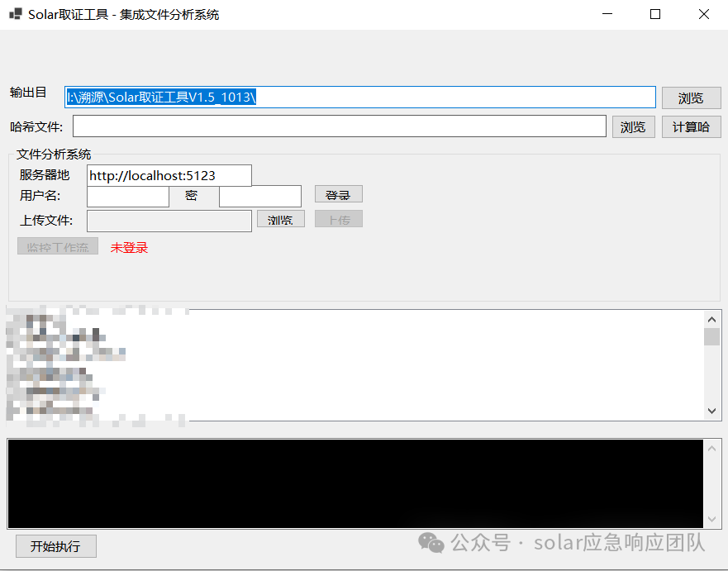Viewport: 728px width, 571px height.
Task: Click the white list scrollbar thumb
Action: click(711, 337)
